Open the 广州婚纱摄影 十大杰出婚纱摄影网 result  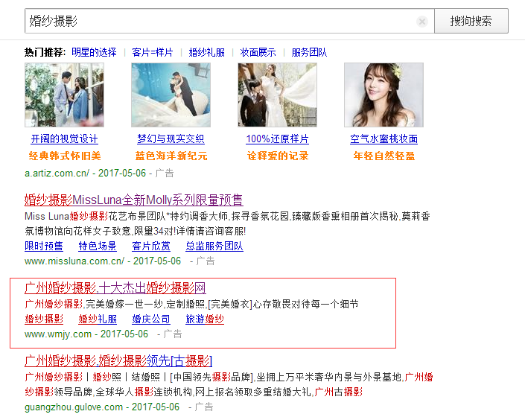click(x=115, y=288)
